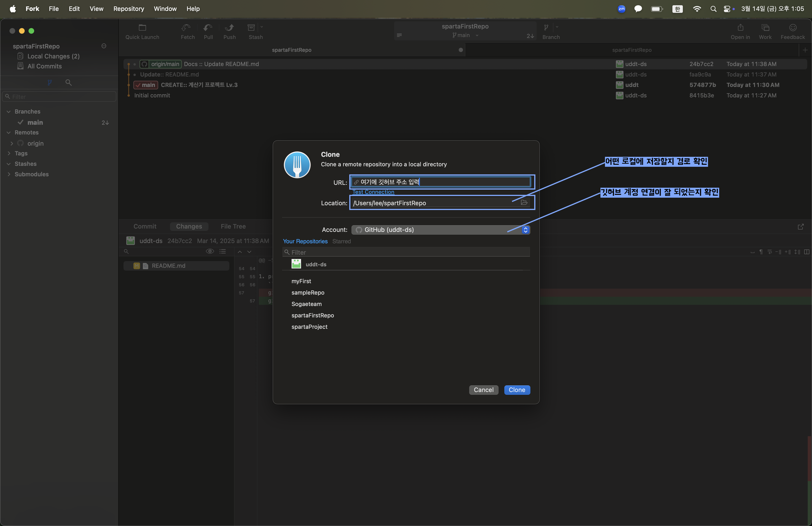Focus the clone URL field
The image size is (812, 526).
pos(441,182)
